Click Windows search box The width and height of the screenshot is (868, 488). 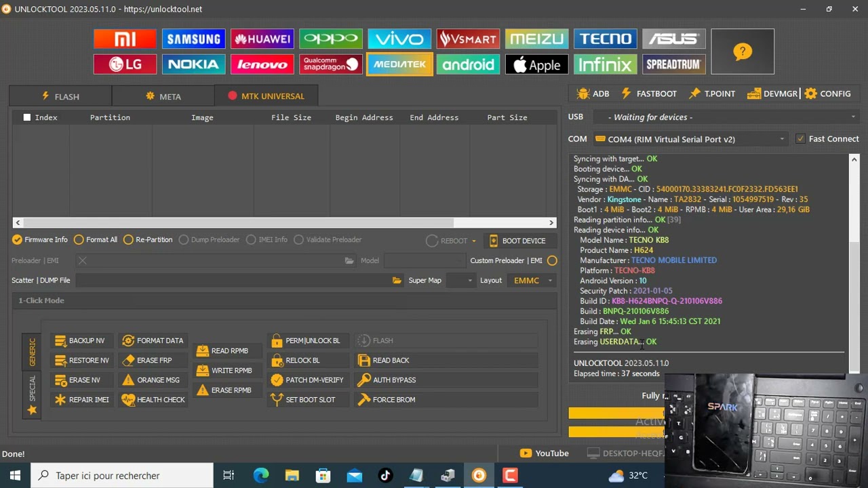point(122,476)
